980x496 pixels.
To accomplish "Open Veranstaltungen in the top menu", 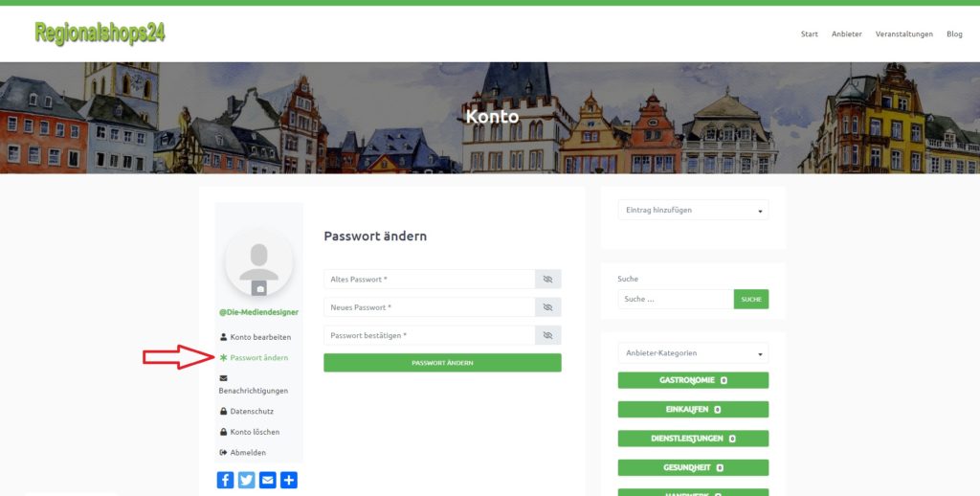I will tap(903, 34).
